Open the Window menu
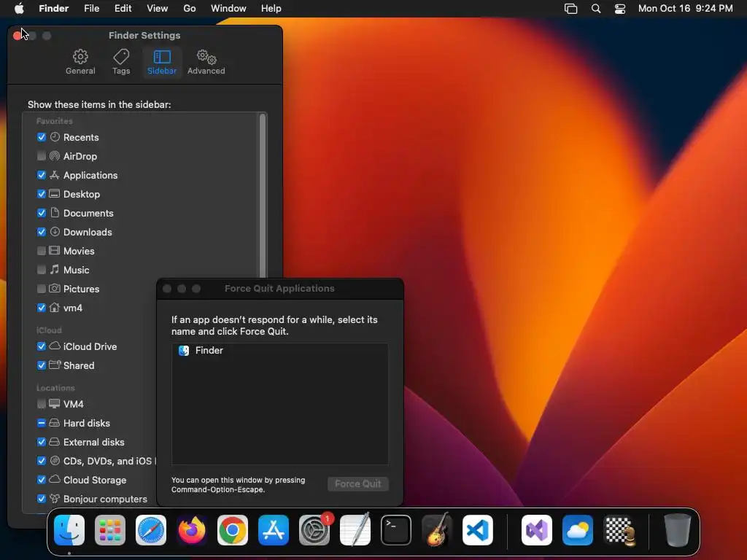 pyautogui.click(x=228, y=9)
